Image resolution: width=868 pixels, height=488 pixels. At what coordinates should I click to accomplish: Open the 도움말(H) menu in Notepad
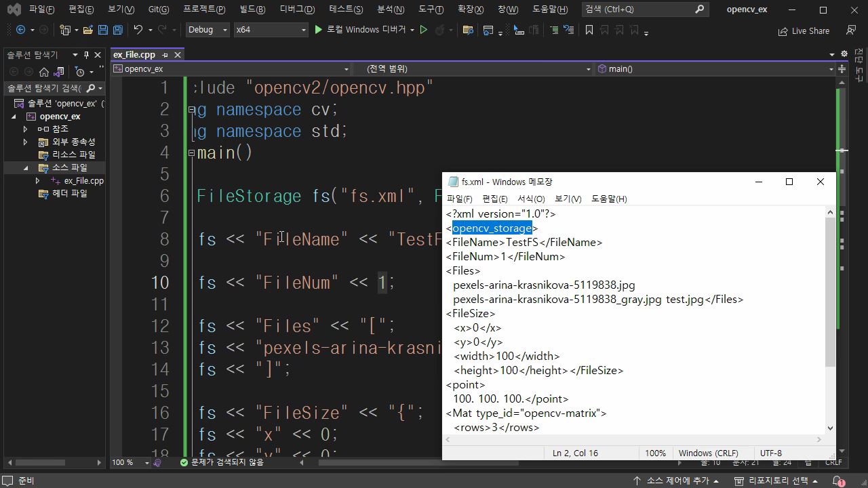point(609,199)
